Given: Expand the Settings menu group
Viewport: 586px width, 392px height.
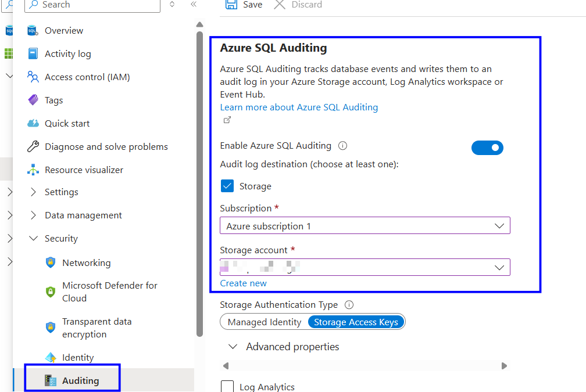Looking at the screenshot, I should click(x=33, y=192).
